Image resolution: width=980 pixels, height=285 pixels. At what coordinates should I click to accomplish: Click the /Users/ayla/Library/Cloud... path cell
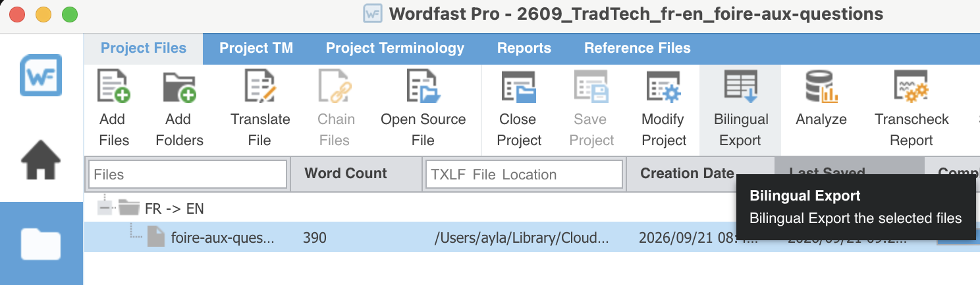click(x=522, y=237)
